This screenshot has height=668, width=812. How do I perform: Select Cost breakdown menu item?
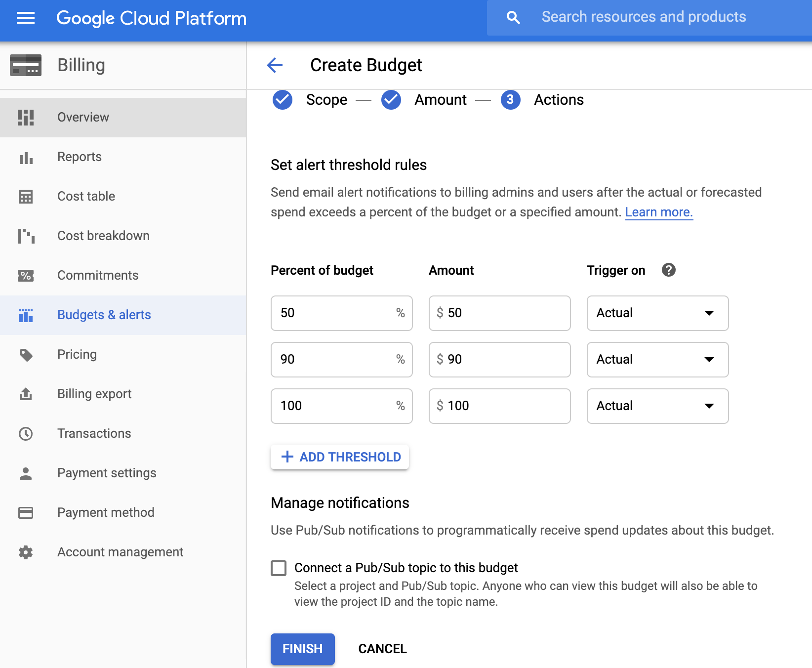click(x=123, y=236)
